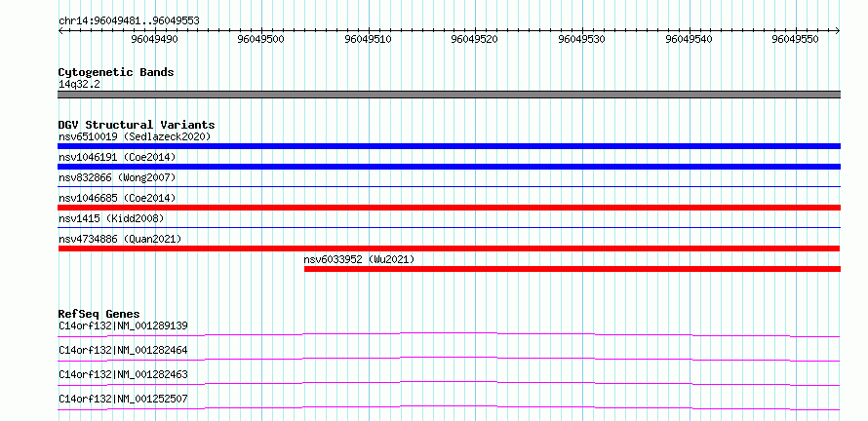Open variant nsv4734886 (Quan2021) label

click(120, 239)
